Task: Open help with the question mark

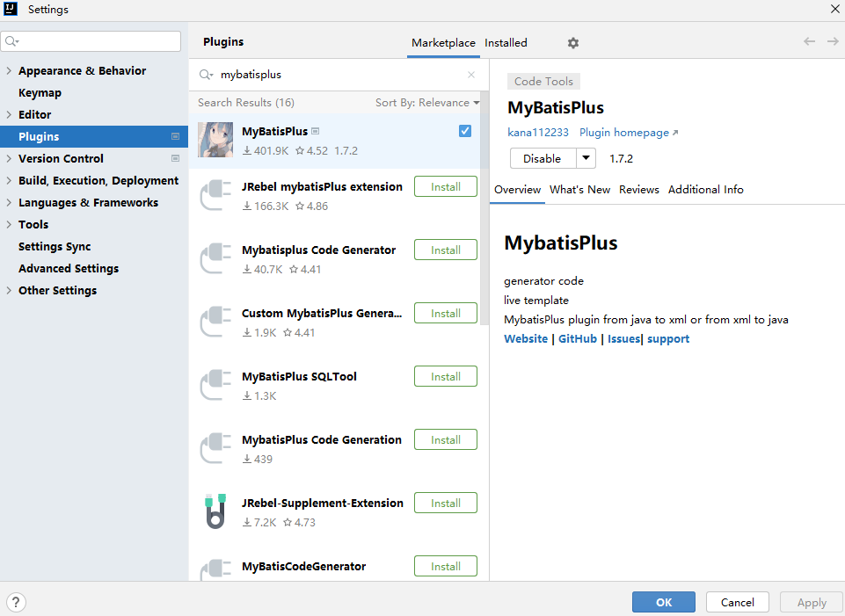Action: 16,602
